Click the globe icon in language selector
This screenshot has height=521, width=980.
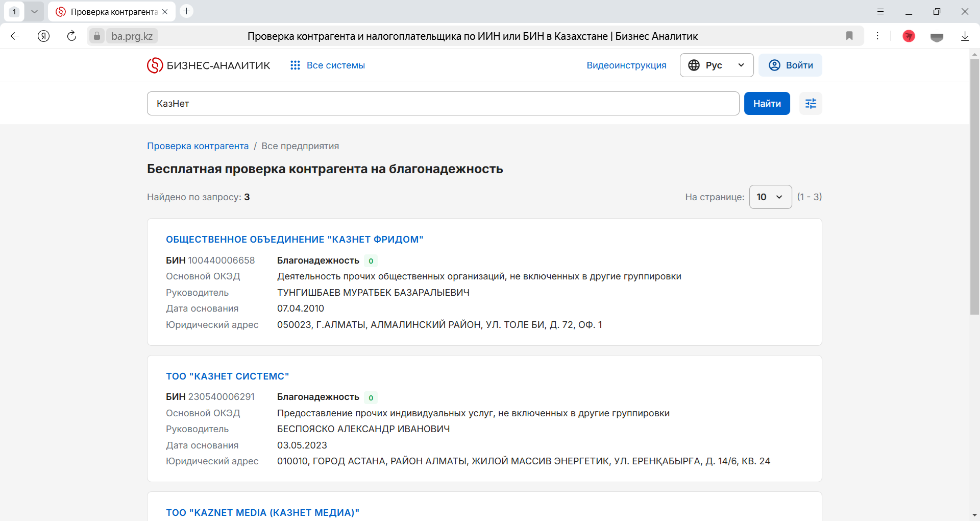pyautogui.click(x=695, y=65)
